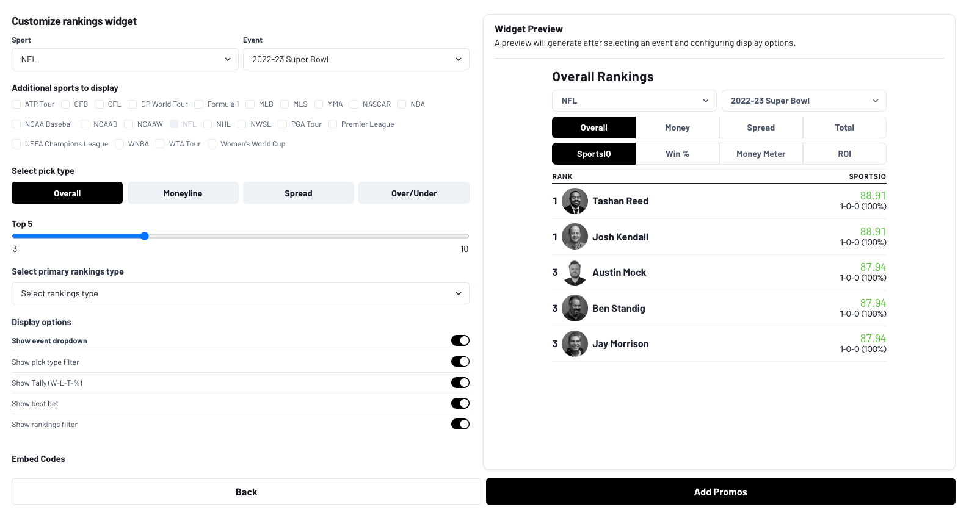980x510 pixels.
Task: Click the Back button
Action: tap(246, 492)
